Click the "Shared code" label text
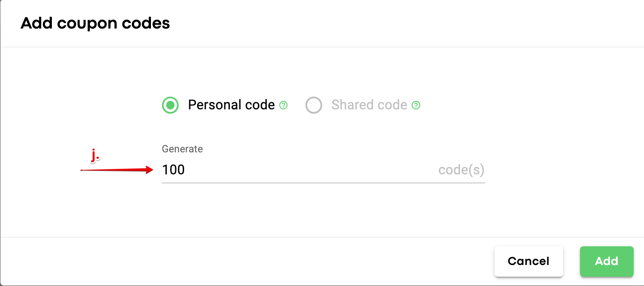This screenshot has height=286, width=644. pyautogui.click(x=369, y=105)
